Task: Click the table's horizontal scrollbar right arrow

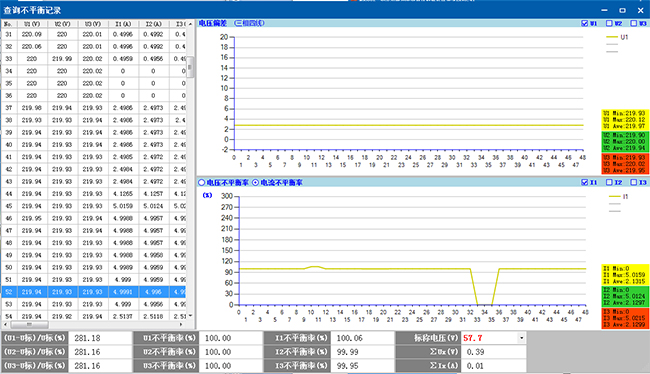Action: 182,324
